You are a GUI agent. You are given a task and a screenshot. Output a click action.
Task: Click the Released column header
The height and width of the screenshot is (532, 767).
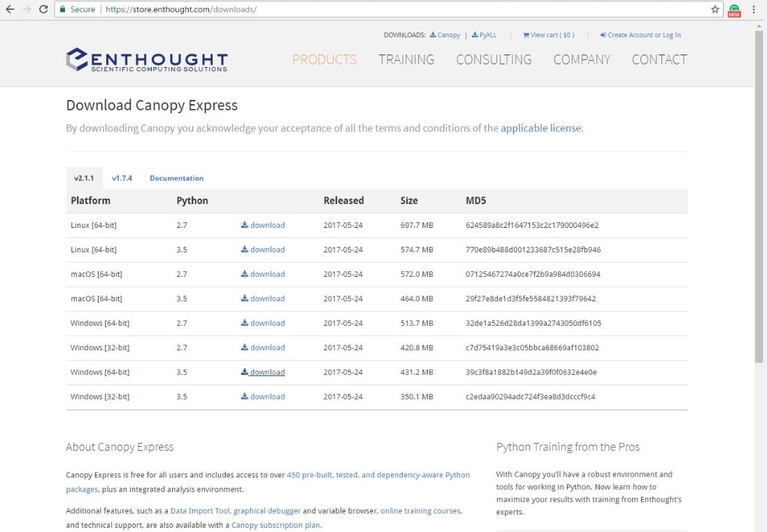(343, 201)
